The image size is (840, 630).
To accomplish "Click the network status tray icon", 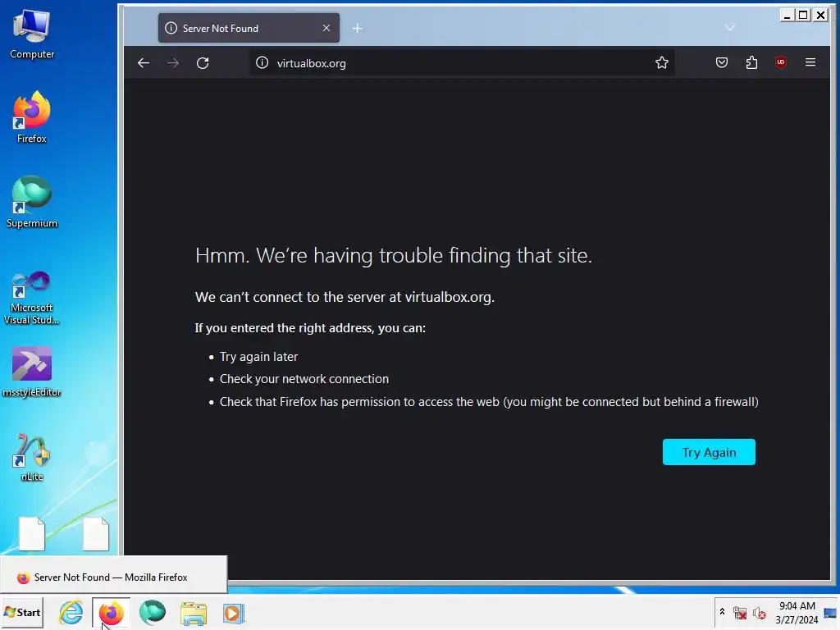I will click(x=740, y=613).
